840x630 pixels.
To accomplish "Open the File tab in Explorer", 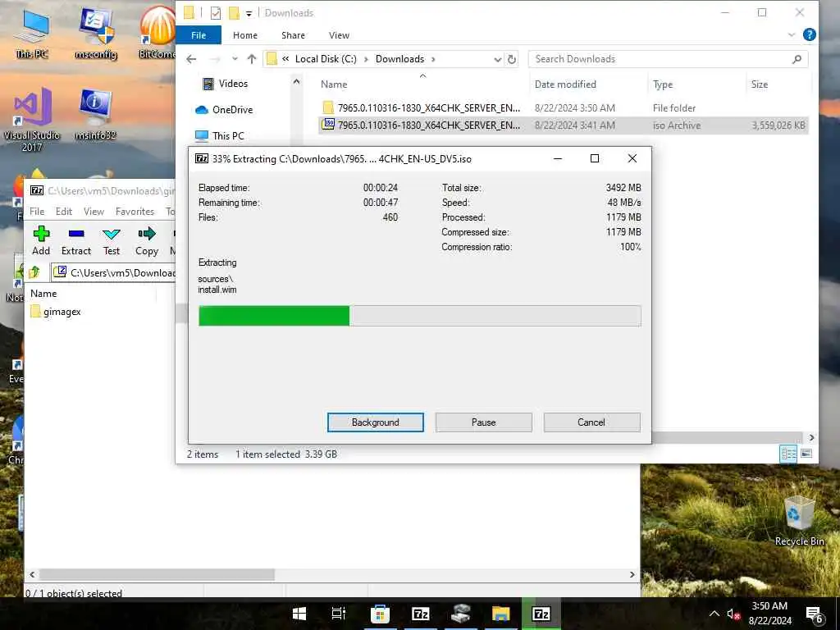I will (x=199, y=34).
